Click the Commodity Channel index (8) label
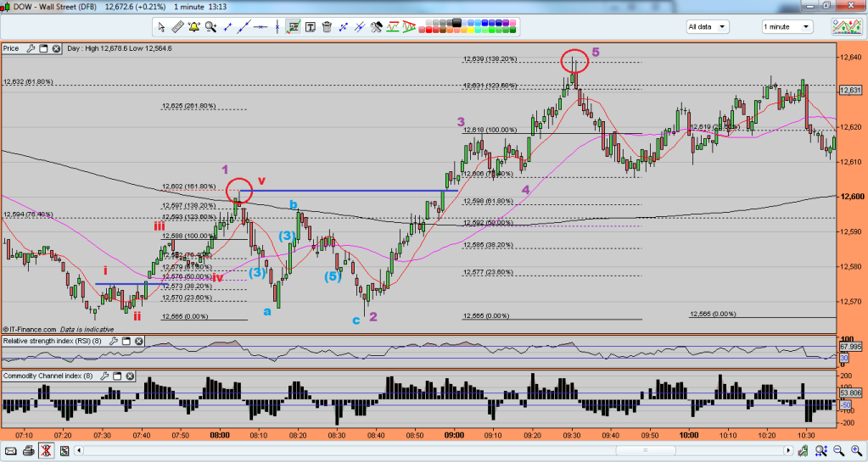 tap(48, 376)
